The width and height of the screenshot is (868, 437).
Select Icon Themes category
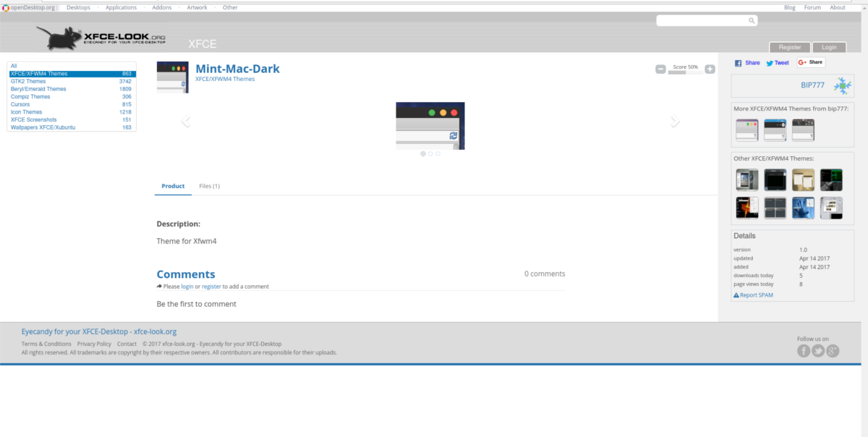[71, 112]
